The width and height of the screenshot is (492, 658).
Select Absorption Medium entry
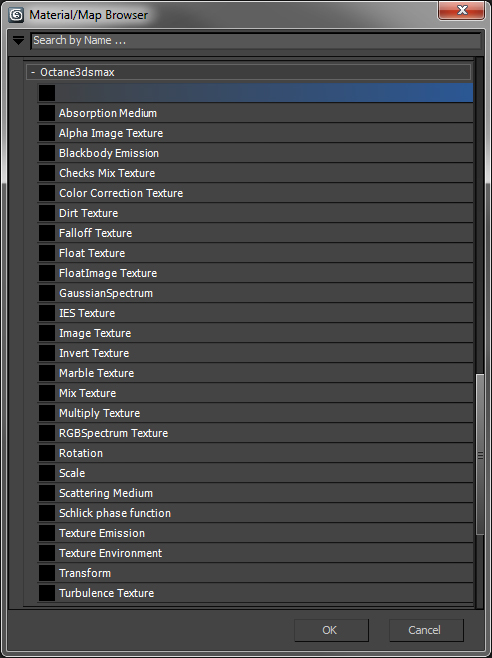(255, 113)
